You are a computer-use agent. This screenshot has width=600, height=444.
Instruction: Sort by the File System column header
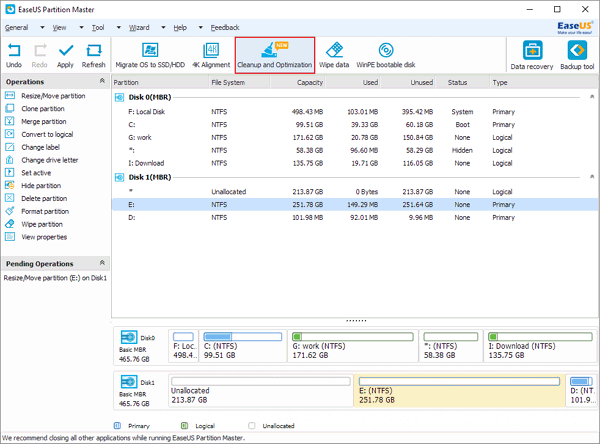(240, 82)
